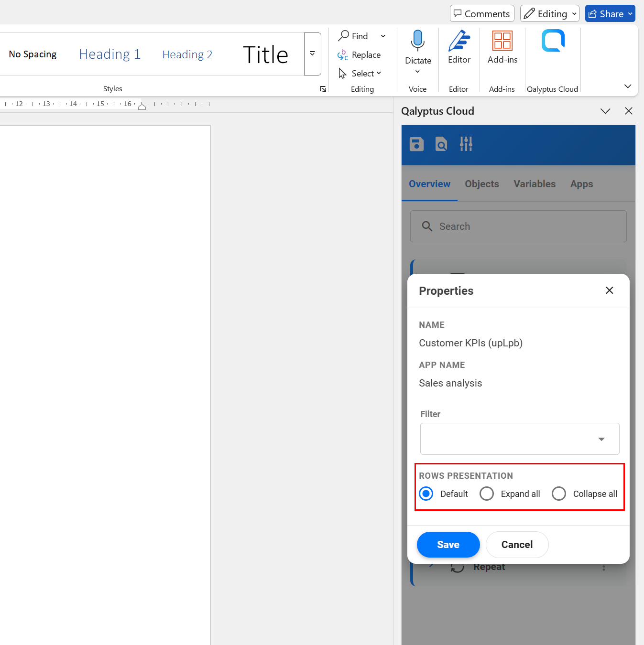Open Qalyptus Cloud settings sliders
Screen dimensions: 644x645
coord(466,144)
